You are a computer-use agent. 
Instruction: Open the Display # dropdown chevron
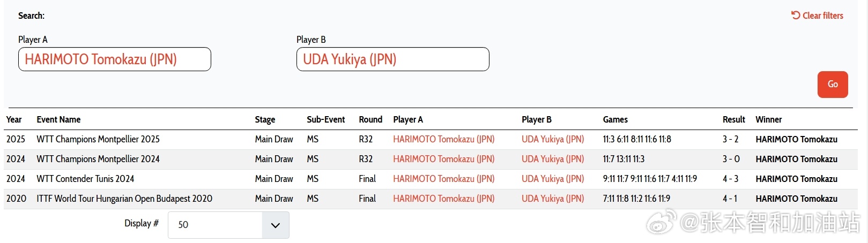coord(276,225)
